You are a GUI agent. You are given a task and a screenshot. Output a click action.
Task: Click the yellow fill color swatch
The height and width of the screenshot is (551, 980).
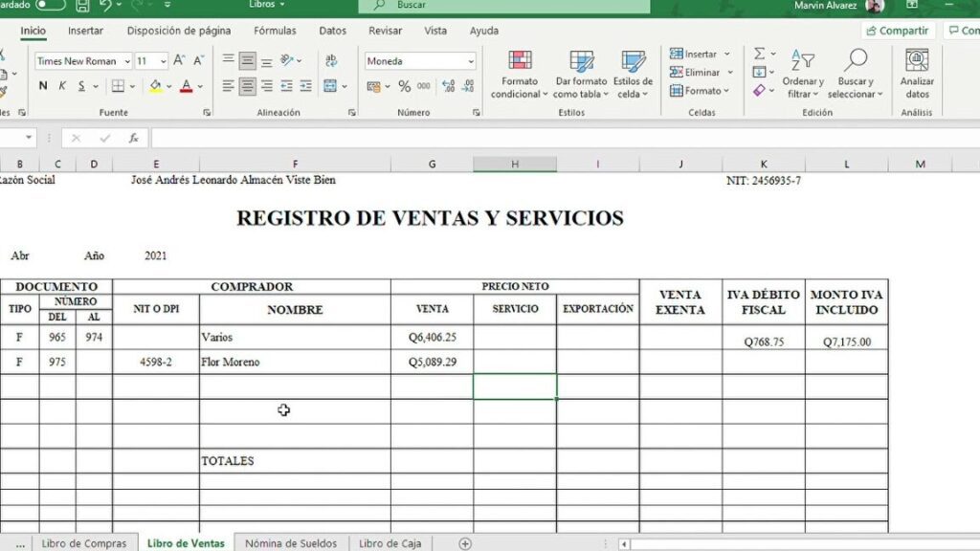click(156, 86)
